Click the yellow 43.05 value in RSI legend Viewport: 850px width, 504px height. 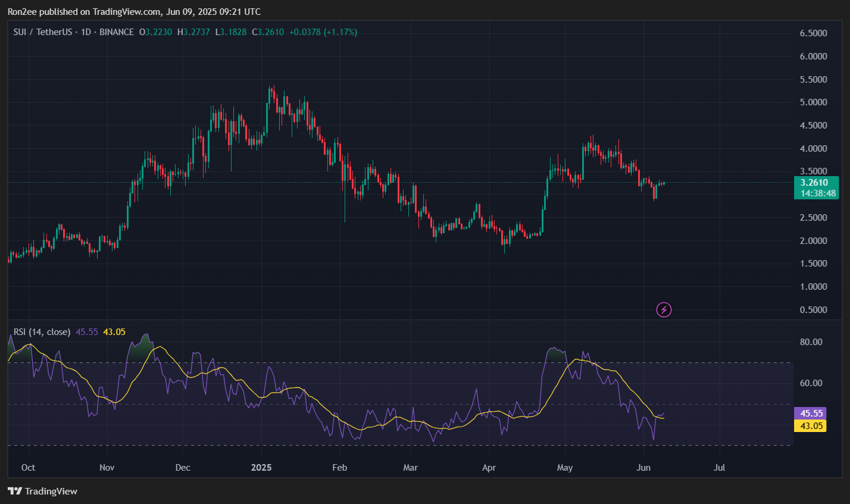114,332
